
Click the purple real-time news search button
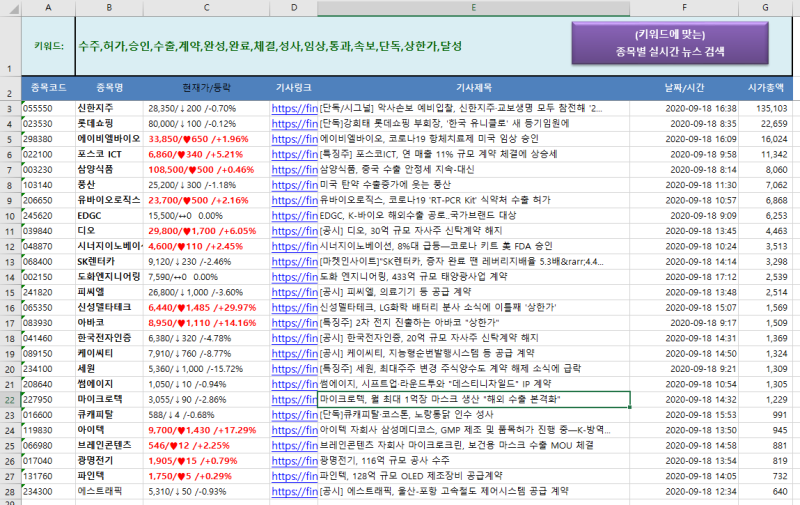point(670,43)
